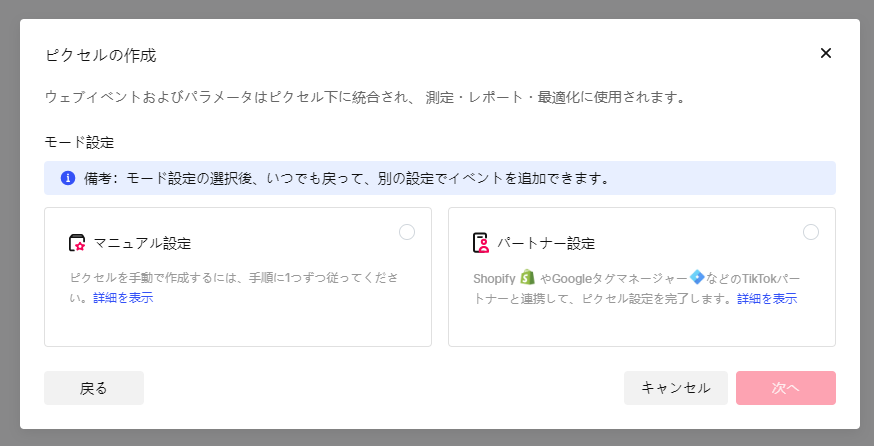
Task: Select the マニュアル設定 radio button
Action: click(x=406, y=232)
